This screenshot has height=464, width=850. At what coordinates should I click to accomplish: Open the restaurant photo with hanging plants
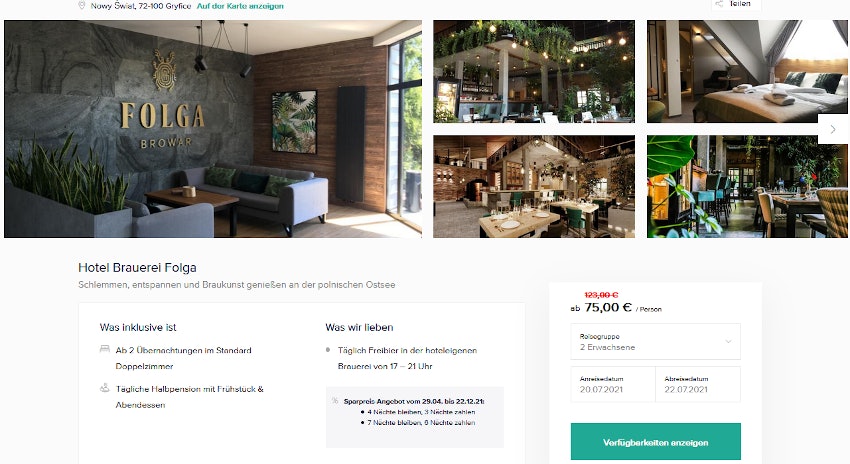point(534,72)
